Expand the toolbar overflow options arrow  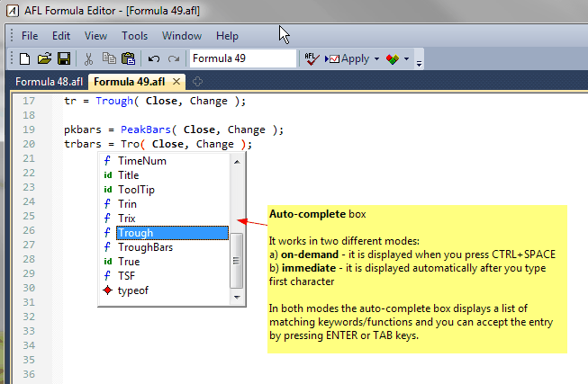point(420,61)
